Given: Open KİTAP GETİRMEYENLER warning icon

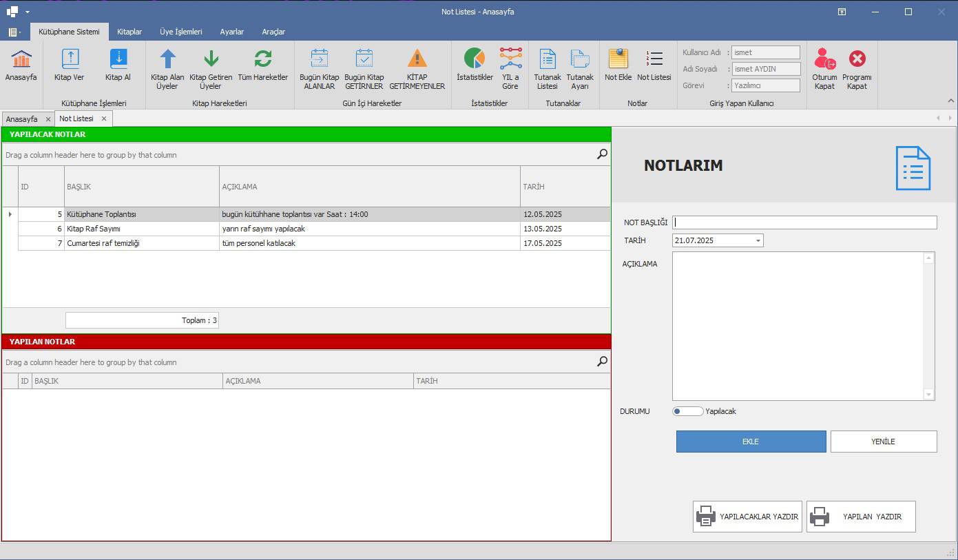Looking at the screenshot, I should click(x=417, y=60).
